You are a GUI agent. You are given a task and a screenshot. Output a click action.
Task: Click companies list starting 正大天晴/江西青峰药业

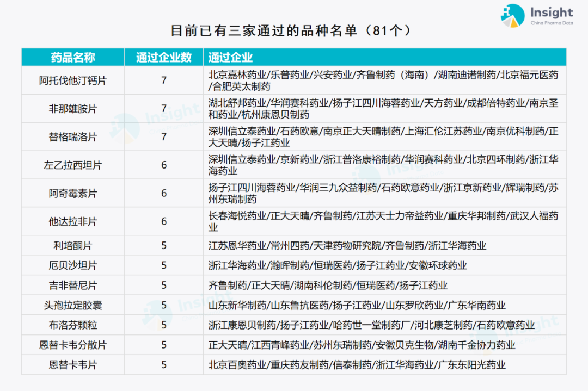point(362,345)
